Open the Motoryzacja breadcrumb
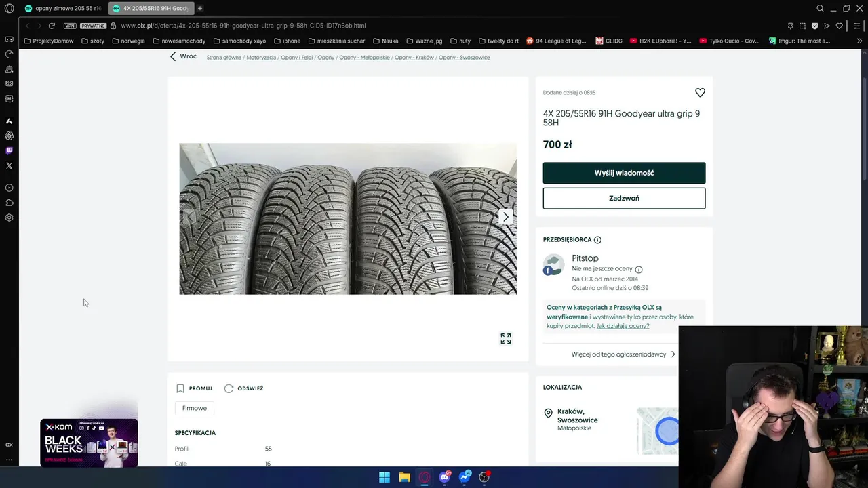 coord(261,58)
